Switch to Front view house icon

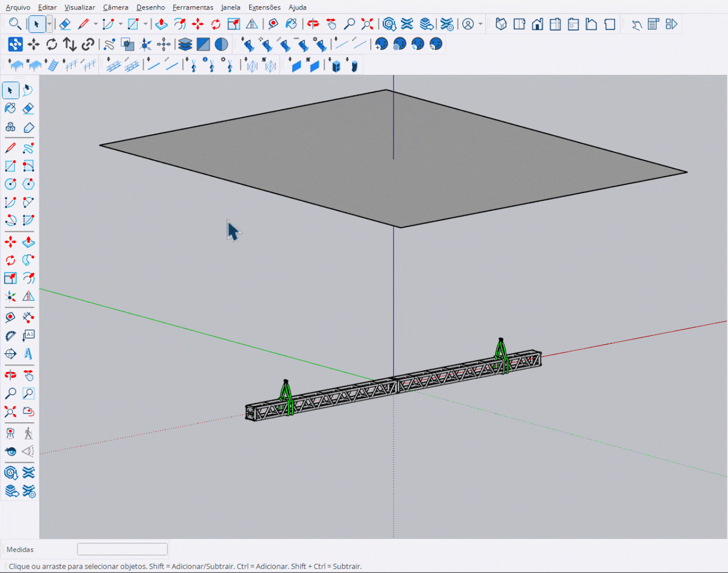(537, 24)
